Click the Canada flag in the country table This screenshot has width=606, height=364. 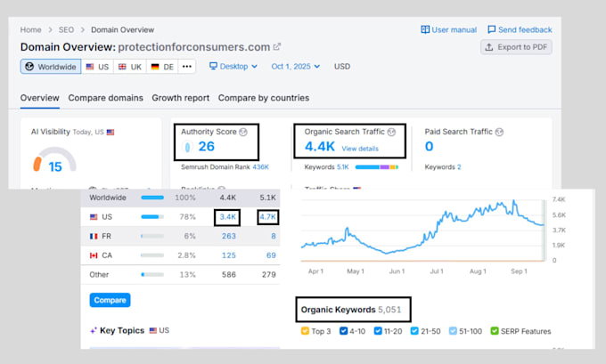[x=94, y=255]
